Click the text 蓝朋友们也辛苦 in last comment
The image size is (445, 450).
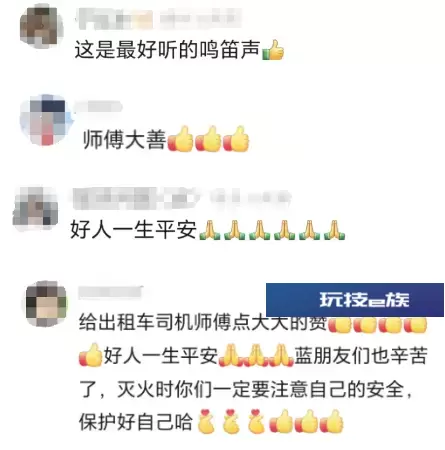pos(361,356)
